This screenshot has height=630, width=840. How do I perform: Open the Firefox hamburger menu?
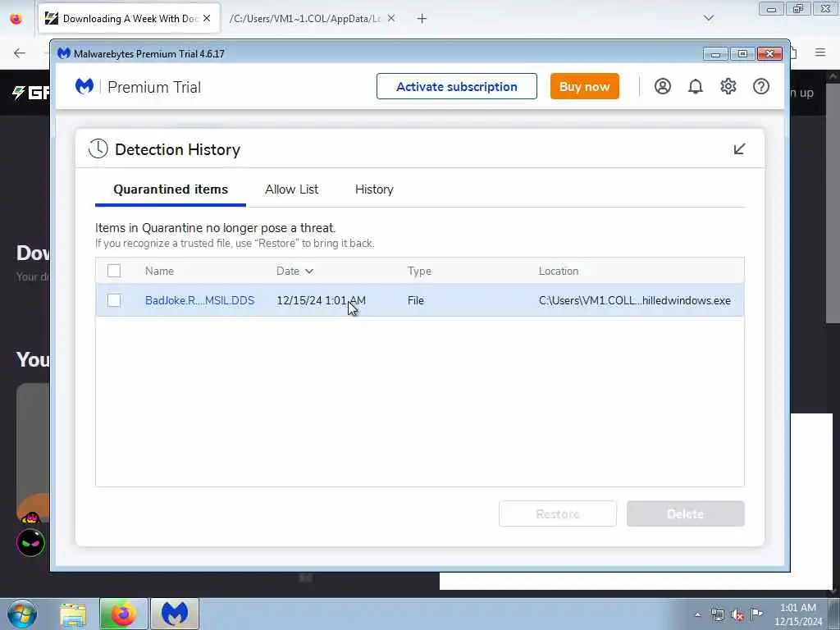pos(820,52)
